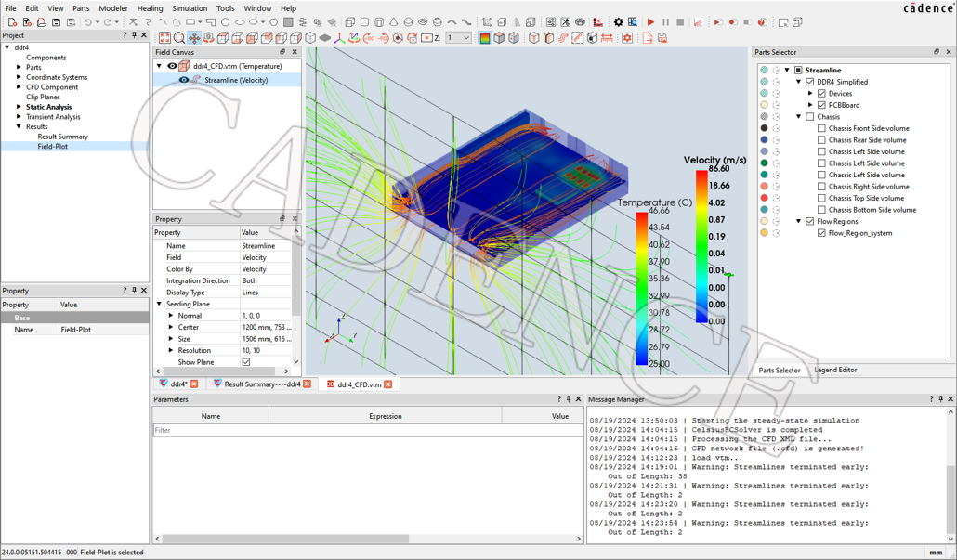
Task: Enable the Chassis Front Side volume checkbox
Action: (x=821, y=128)
